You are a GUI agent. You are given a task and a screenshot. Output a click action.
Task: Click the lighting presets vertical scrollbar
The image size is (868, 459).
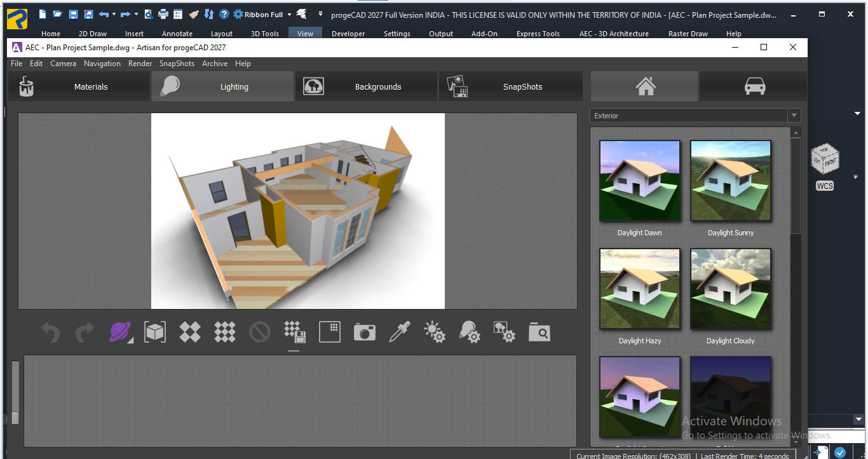[796, 185]
